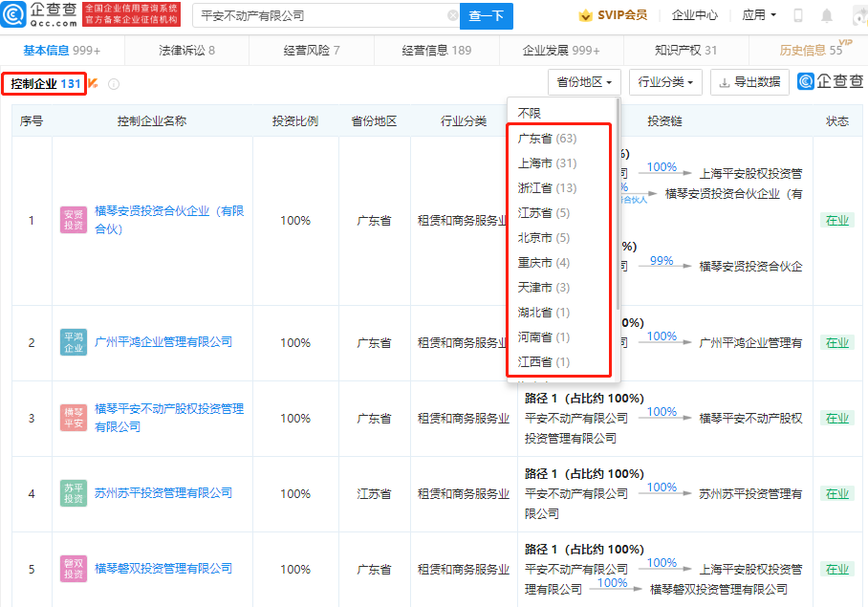Open 横琴磐双投资管理有限公司 company link
Screen dimensions: 868x607
(163, 568)
